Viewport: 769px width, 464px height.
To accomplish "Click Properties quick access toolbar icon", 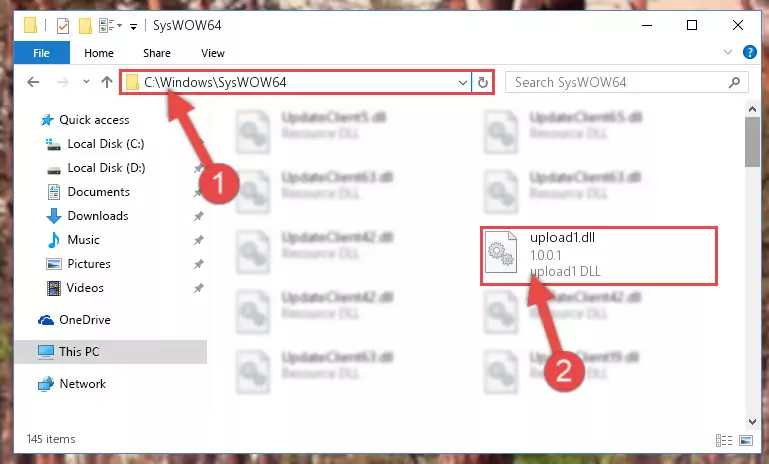I will (x=63, y=26).
